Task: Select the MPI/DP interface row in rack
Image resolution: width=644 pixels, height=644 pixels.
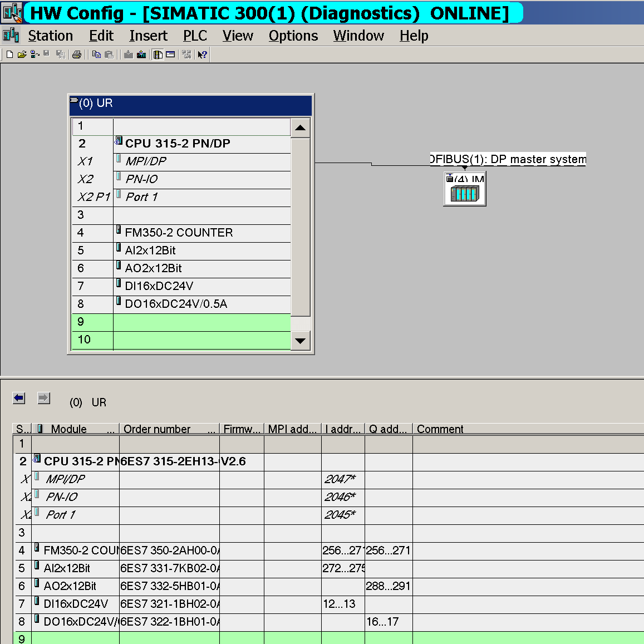Action: [181, 161]
